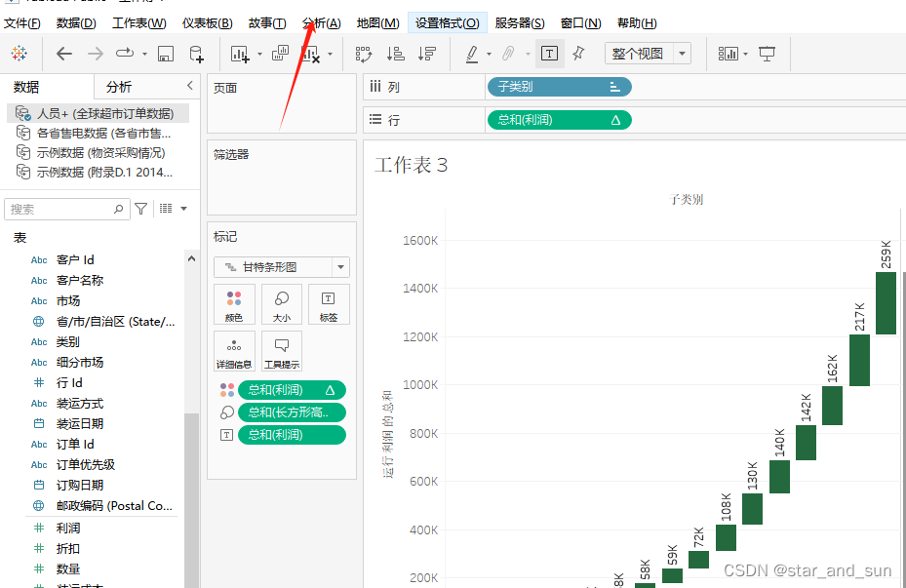Image resolution: width=906 pixels, height=588 pixels.
Task: Open the 大小 (size) marks card
Action: [x=282, y=304]
